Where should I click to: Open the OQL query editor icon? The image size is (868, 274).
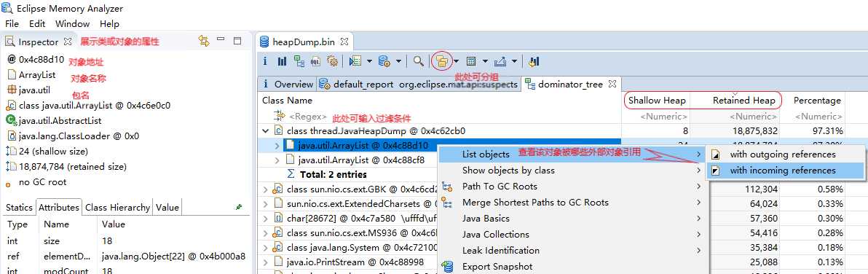(x=315, y=61)
